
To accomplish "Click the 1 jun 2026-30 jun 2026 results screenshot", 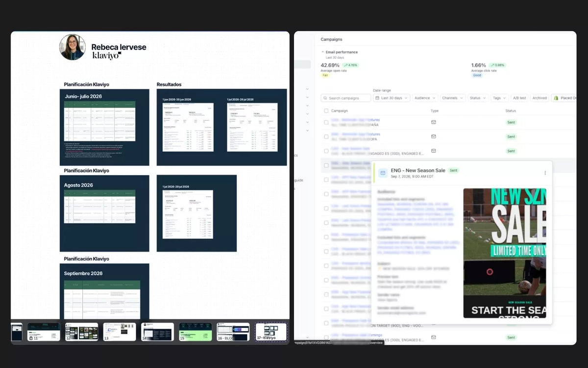I will point(188,127).
